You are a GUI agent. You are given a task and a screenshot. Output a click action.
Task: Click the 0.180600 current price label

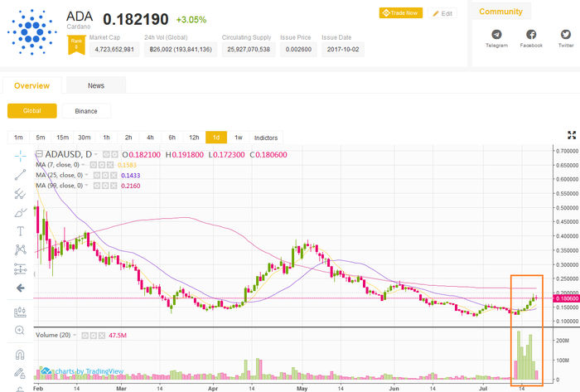(566, 298)
